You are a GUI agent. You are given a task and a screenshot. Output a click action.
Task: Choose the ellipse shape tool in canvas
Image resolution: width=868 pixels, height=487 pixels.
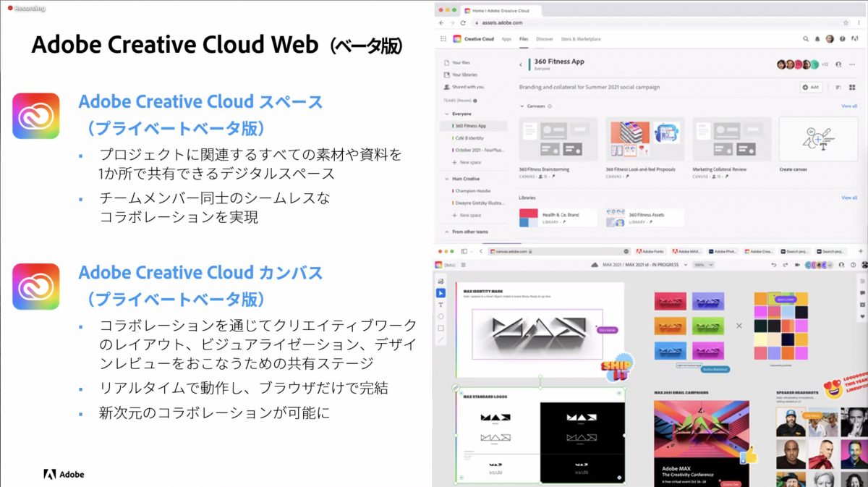[x=441, y=316]
